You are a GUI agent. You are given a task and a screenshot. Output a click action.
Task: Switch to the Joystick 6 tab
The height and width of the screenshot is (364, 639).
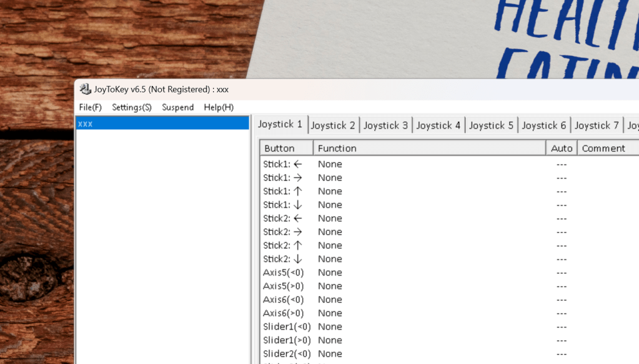tap(543, 125)
